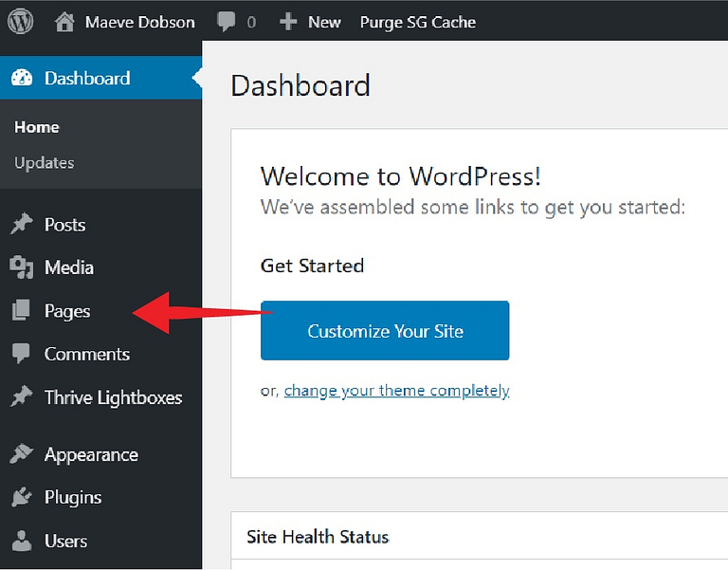The height and width of the screenshot is (570, 728).
Task: Expand the Site Health Status panel header
Action: point(479,537)
